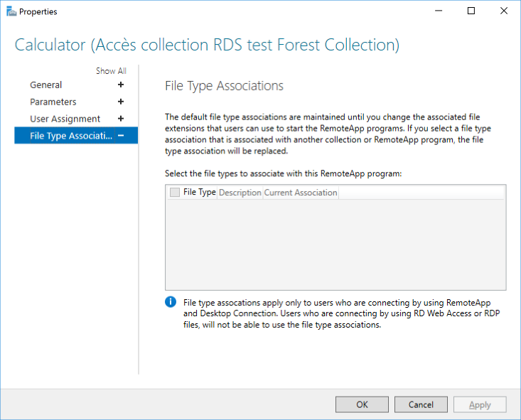Image resolution: width=521 pixels, height=420 pixels.
Task: Expand the User Assignment plus sign
Action: [121, 119]
